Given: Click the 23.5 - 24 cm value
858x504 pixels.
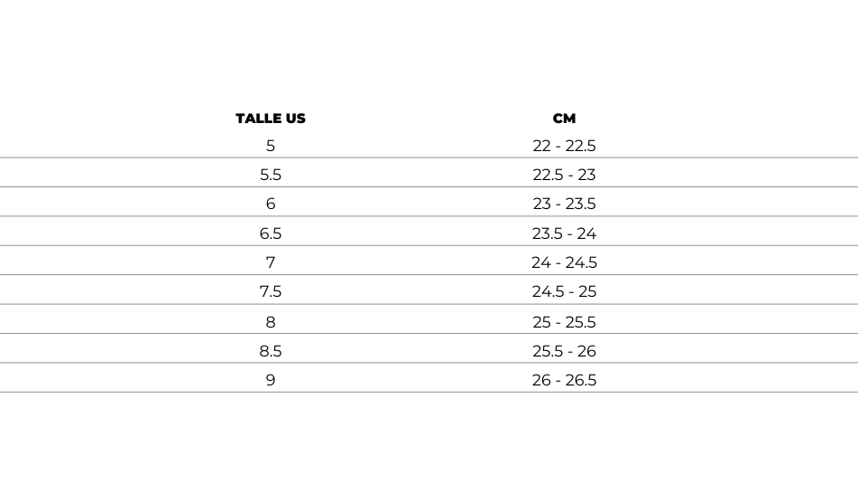Looking at the screenshot, I should coord(564,233).
